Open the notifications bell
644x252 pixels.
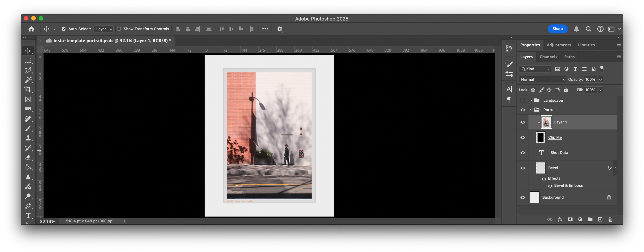(x=576, y=29)
